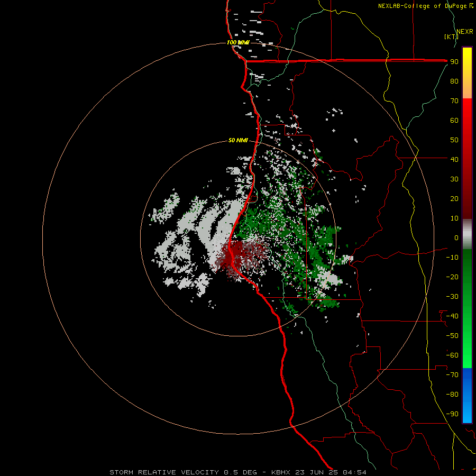Click the 70 value on velocity scale
This screenshot has height=476, width=476.
tap(454, 101)
